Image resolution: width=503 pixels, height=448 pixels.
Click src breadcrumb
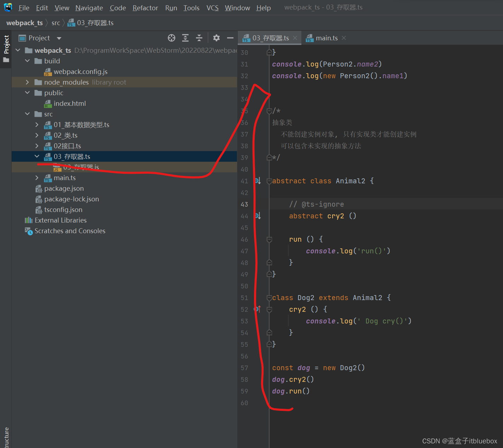pos(56,23)
